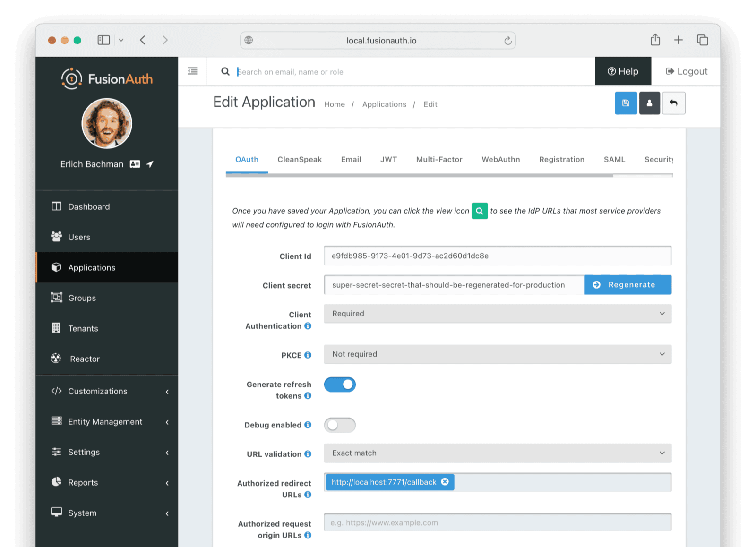The image size is (756, 547).
Task: Open the URL validation dropdown
Action: click(x=498, y=453)
